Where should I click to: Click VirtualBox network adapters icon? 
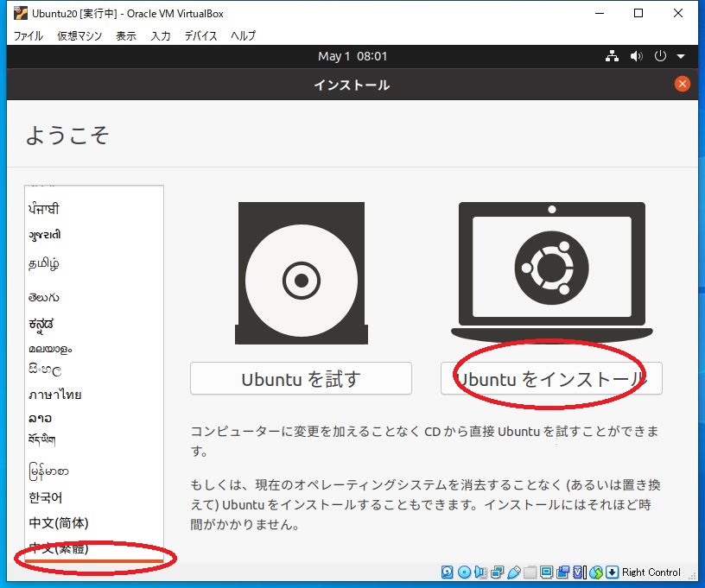tap(498, 572)
